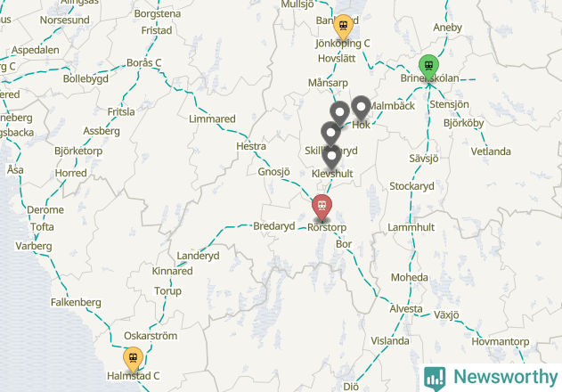Select the Vetlanda station label

(491, 151)
